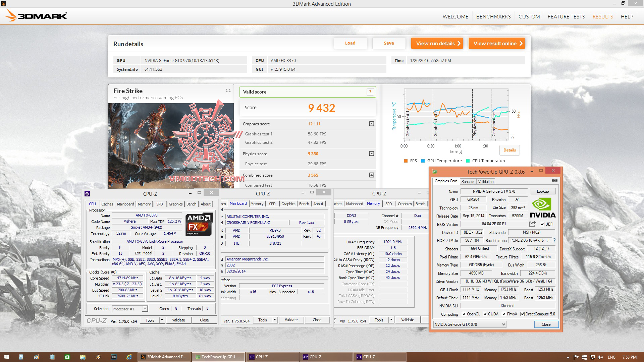Viewport: 644px width, 362px height.
Task: Toggle the PhysX checkbox
Action: 504,314
